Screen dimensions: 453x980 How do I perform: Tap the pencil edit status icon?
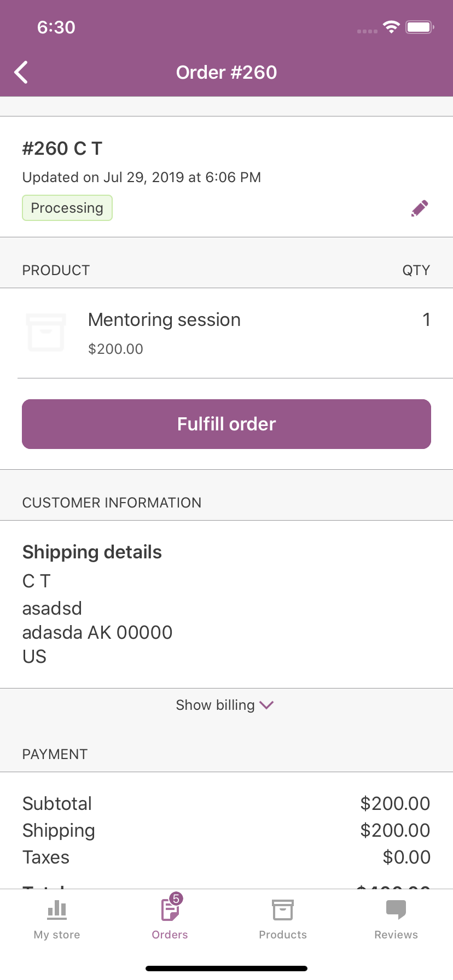pyautogui.click(x=420, y=208)
